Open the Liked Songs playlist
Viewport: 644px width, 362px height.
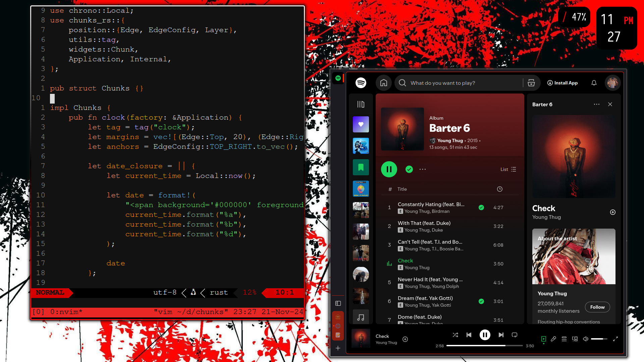click(361, 124)
